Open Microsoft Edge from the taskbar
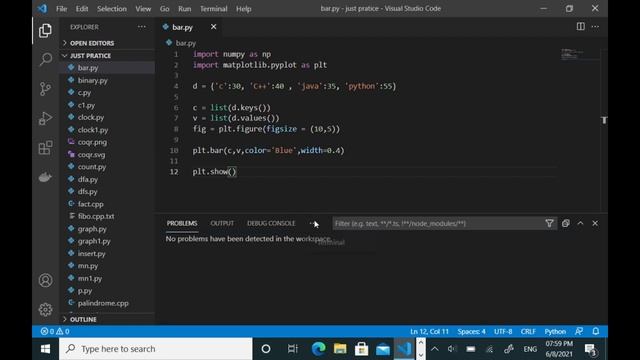Image resolution: width=640 pixels, height=360 pixels. [318, 349]
